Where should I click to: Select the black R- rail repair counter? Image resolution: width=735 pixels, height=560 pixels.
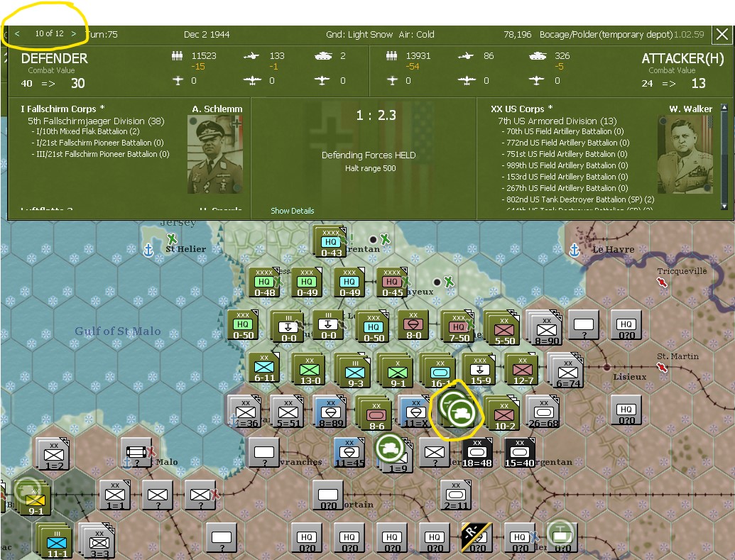coord(477,538)
